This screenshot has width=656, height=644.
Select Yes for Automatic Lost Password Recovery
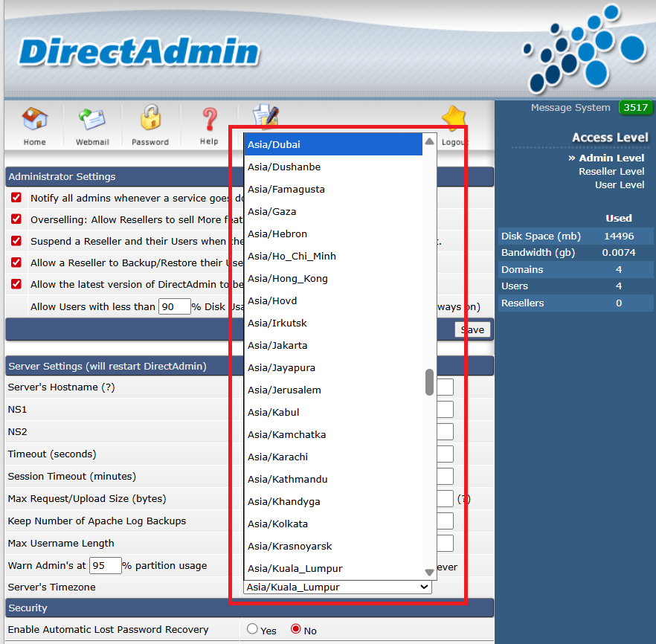252,628
